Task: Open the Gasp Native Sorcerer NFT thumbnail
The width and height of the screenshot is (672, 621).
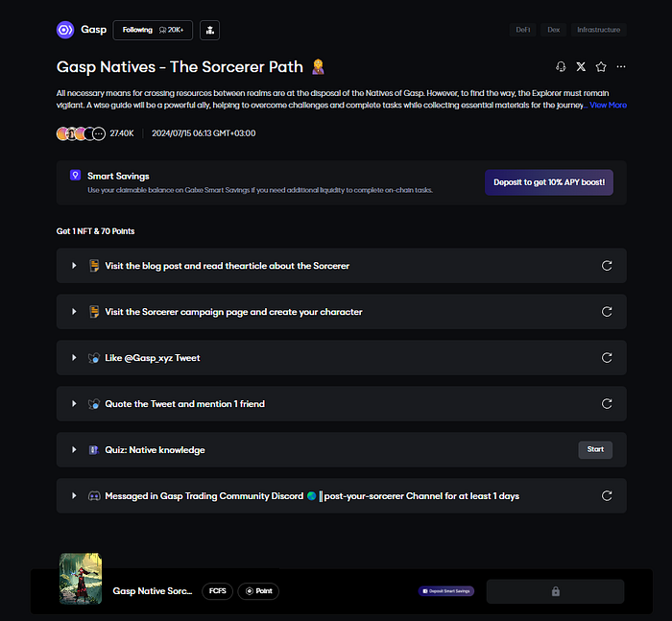Action: 81,578
